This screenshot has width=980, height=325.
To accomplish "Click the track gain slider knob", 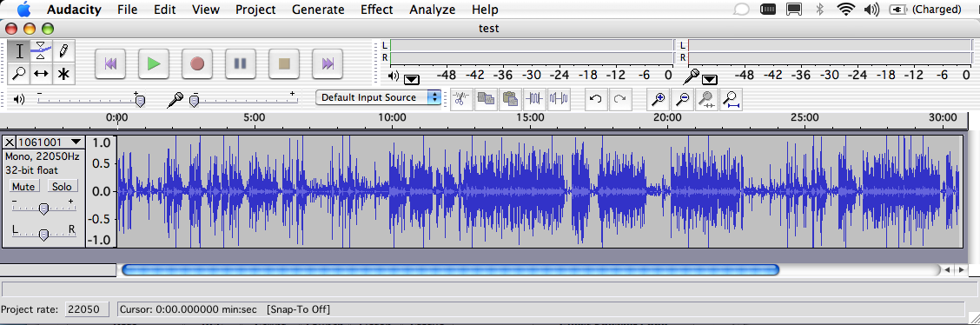I will [x=43, y=209].
